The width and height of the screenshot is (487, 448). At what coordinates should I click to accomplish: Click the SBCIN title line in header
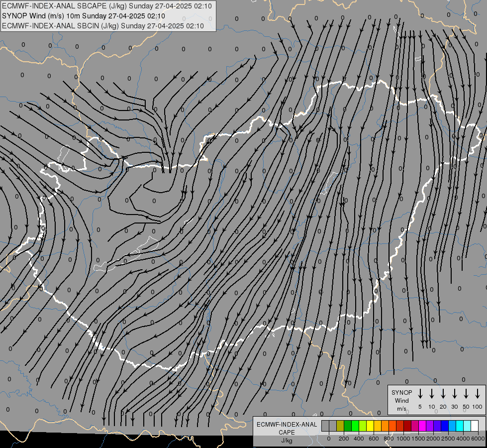[x=103, y=26]
